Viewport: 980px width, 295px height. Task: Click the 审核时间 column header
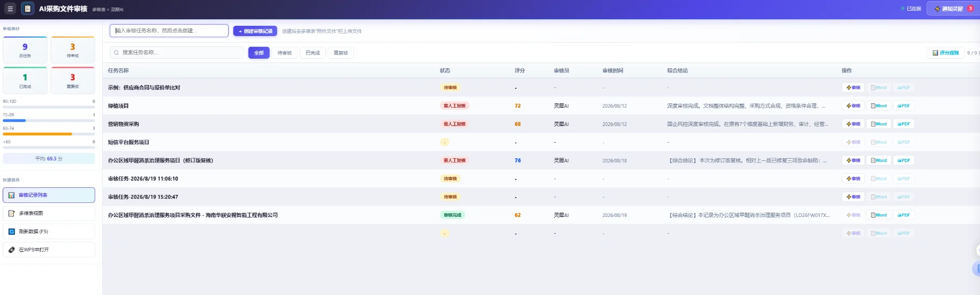(613, 71)
